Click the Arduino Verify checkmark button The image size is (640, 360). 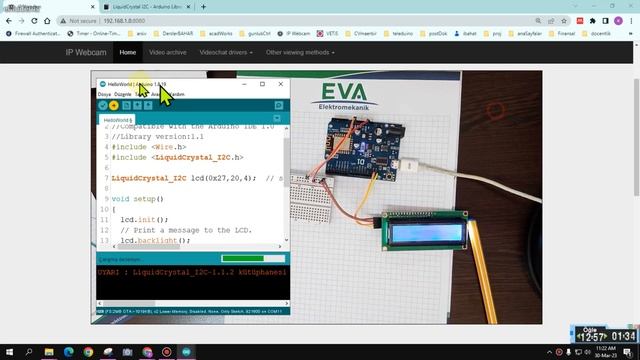click(x=103, y=105)
